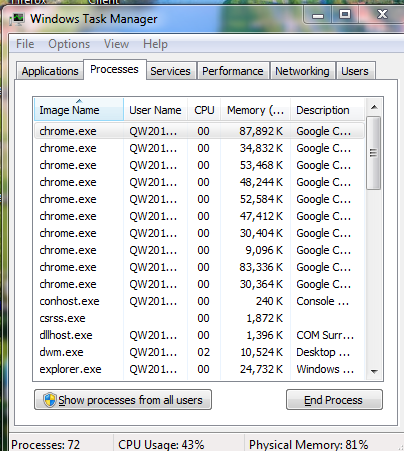Click the scroll down arrow of process list

coord(374,372)
